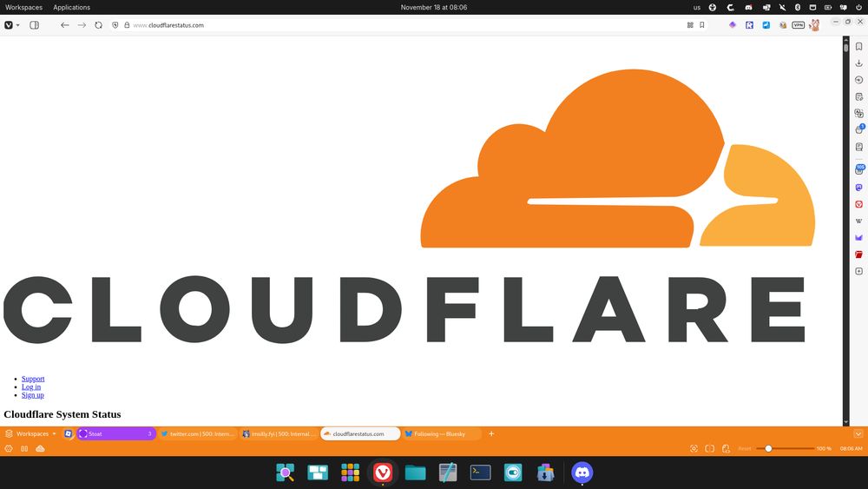Select the cloudflarestatus.com tab
Image resolution: width=868 pixels, height=489 pixels.
pyautogui.click(x=360, y=433)
